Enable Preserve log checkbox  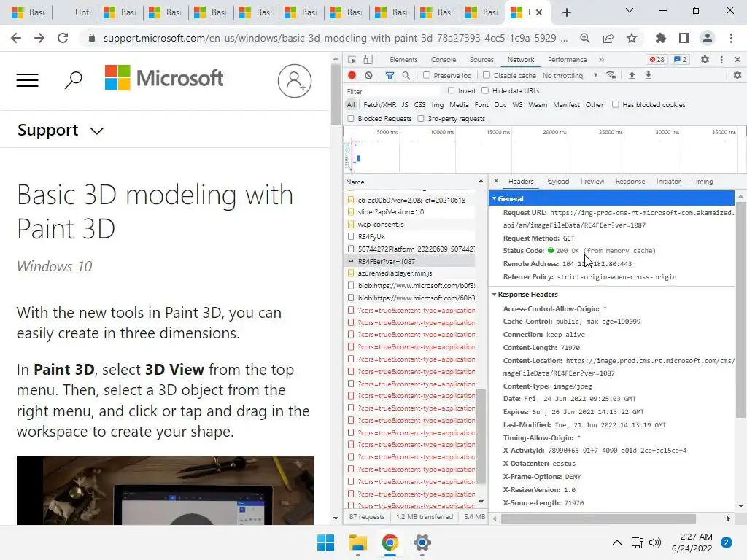(x=427, y=75)
